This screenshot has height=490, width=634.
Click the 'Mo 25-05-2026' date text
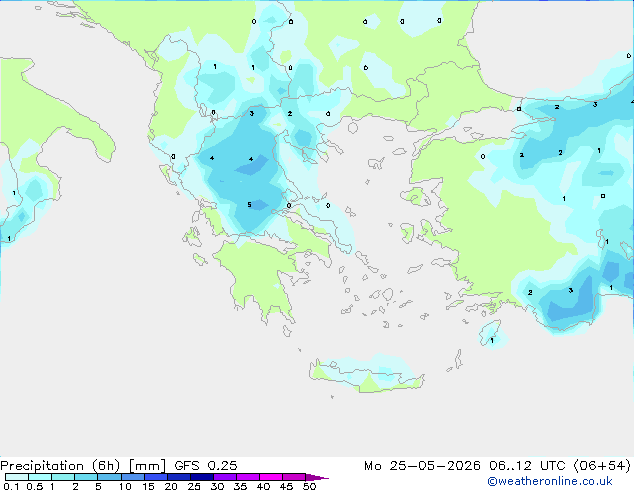pos(422,466)
